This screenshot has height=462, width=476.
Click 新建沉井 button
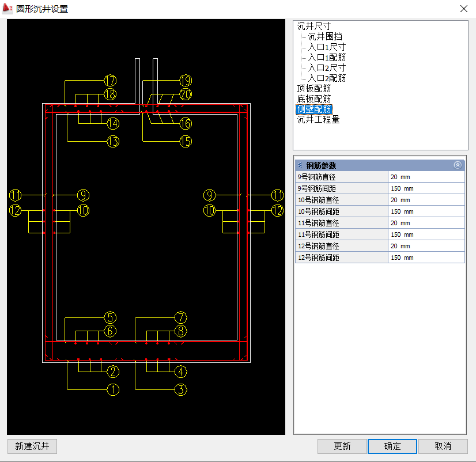pyautogui.click(x=32, y=446)
